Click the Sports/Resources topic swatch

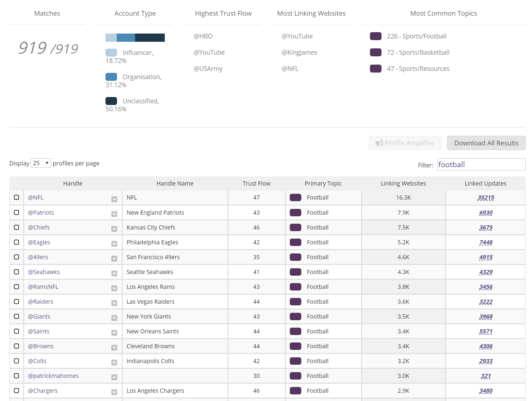[376, 68]
